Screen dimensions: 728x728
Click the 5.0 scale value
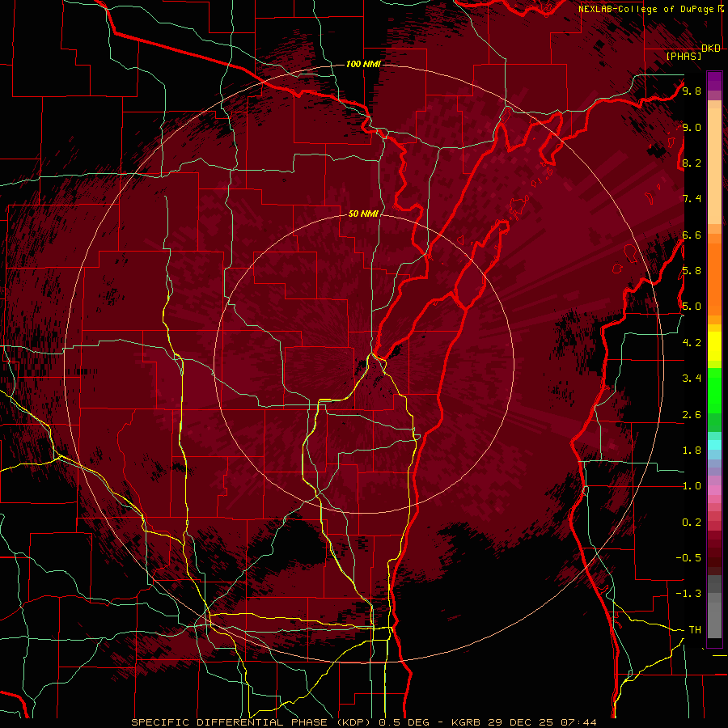point(692,307)
